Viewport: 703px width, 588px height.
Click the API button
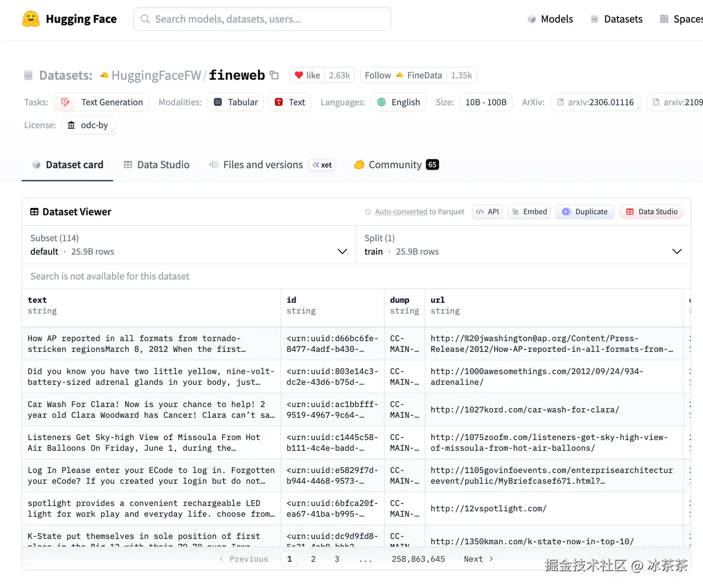click(488, 212)
